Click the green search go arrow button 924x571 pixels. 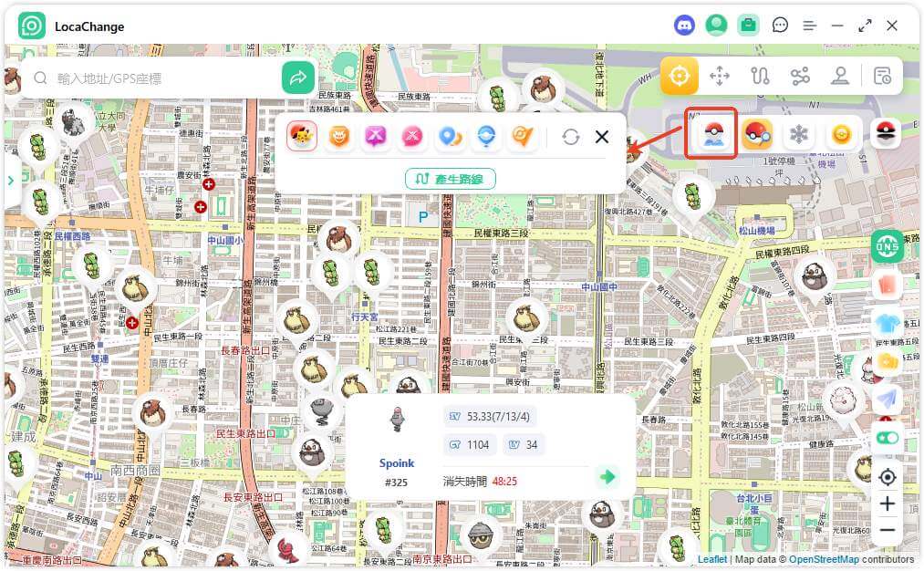click(x=298, y=78)
